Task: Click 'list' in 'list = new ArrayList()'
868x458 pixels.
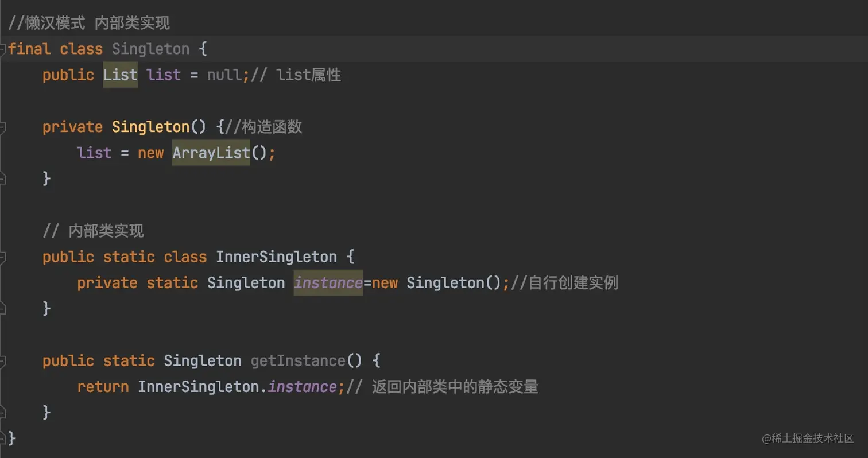Action: (94, 153)
